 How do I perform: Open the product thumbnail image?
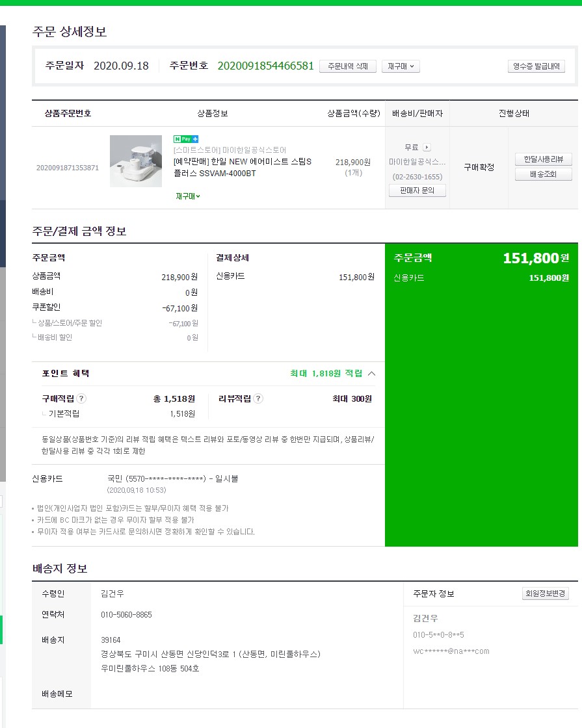[x=136, y=161]
